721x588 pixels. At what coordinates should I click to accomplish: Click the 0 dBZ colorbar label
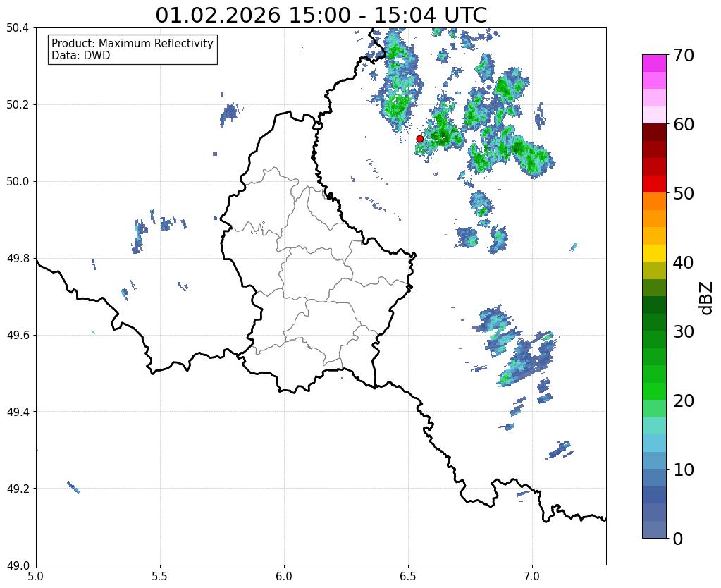[x=678, y=539]
